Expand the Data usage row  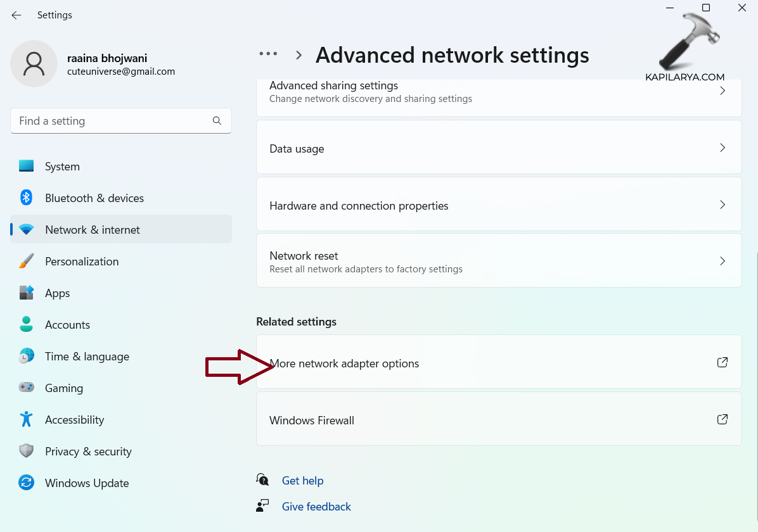click(722, 148)
